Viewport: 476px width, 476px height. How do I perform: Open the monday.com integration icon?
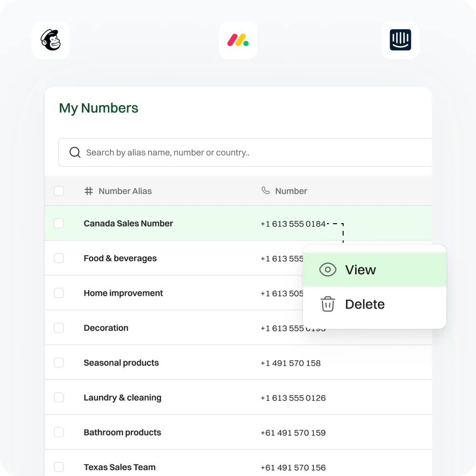click(238, 40)
